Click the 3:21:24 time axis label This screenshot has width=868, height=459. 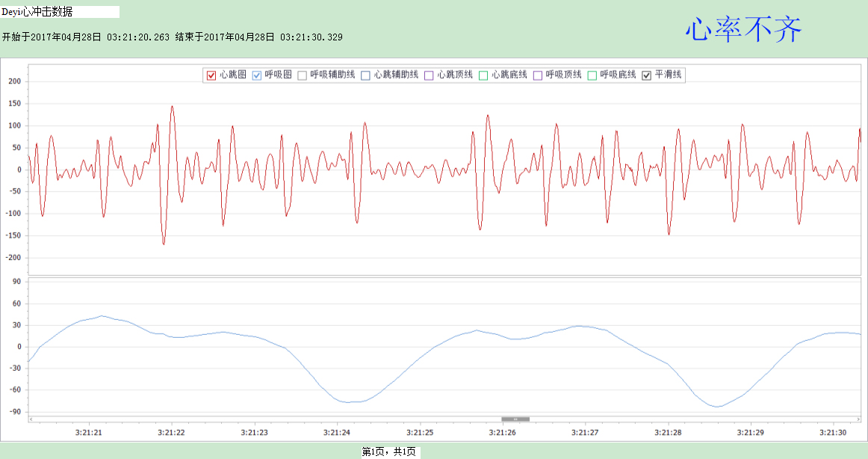(x=337, y=432)
